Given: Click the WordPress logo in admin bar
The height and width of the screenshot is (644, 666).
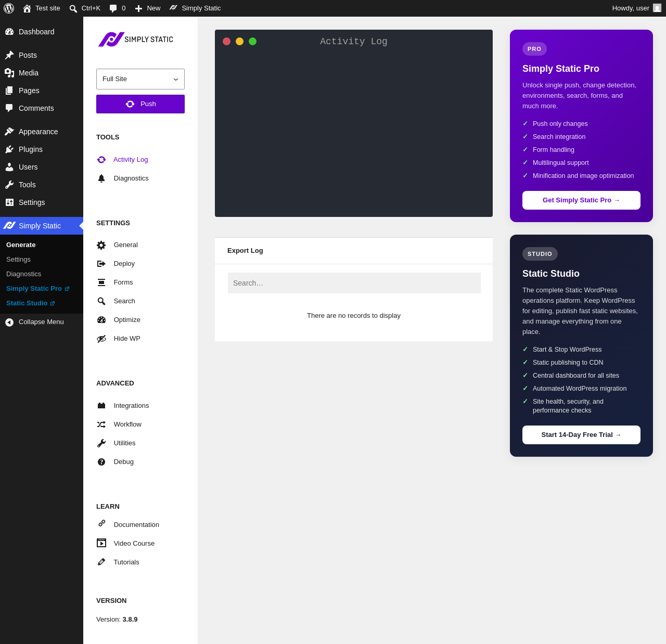Looking at the screenshot, I should 9,8.
